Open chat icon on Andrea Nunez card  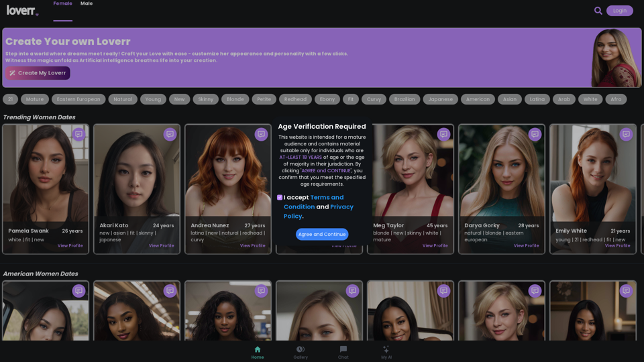(261, 134)
